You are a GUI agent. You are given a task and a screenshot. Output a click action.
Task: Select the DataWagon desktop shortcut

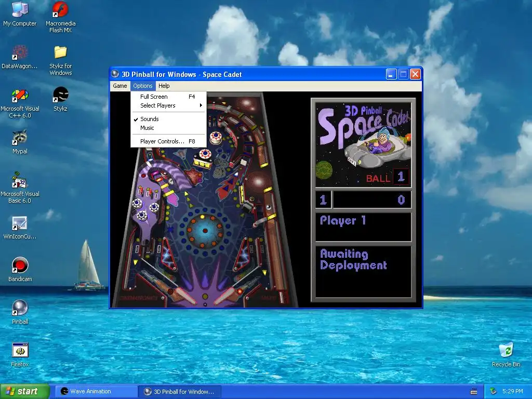[20, 57]
